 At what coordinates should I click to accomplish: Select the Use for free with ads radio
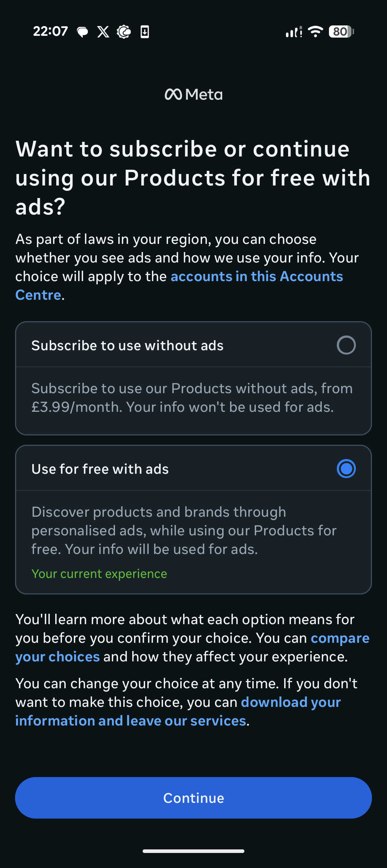pyautogui.click(x=346, y=469)
